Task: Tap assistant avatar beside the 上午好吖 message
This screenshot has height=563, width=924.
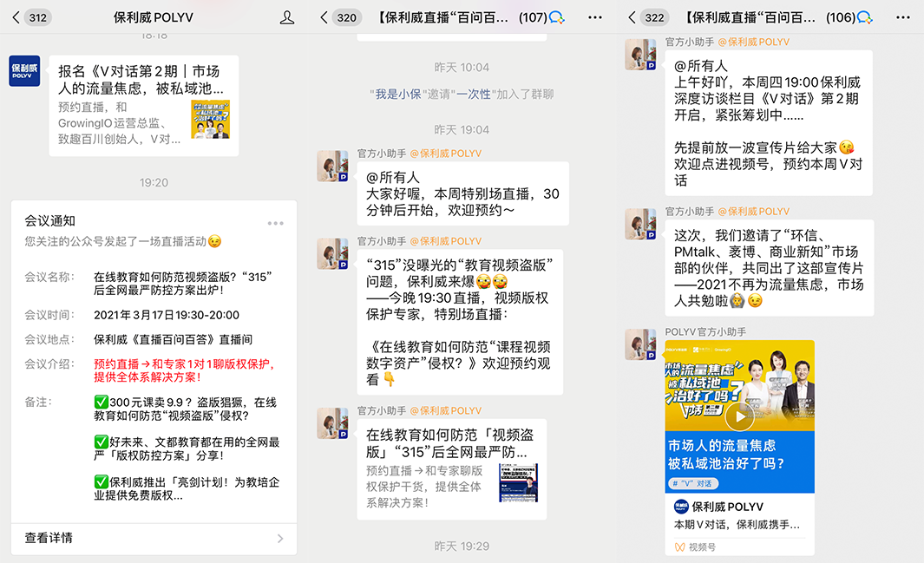Action: [640, 55]
